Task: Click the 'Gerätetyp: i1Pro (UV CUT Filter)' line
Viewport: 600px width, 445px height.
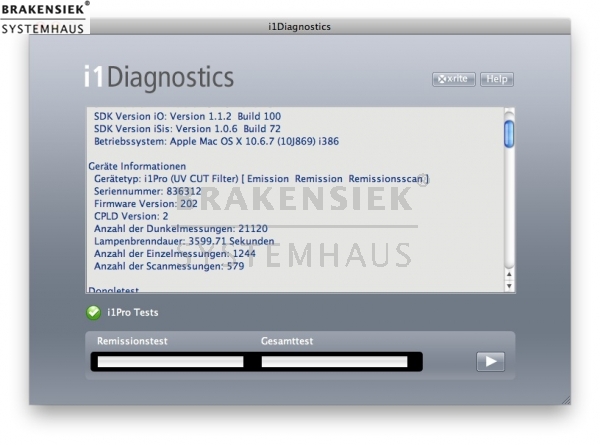Action: coord(261,179)
